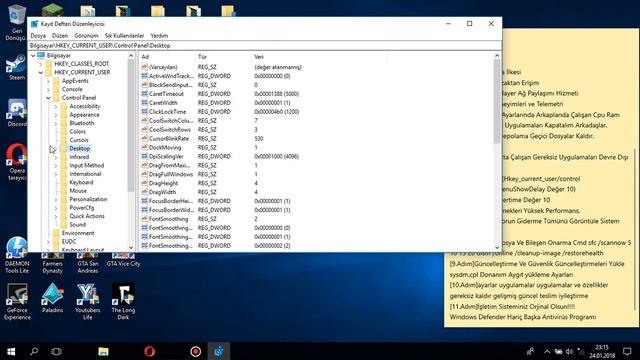Sort by the Tür column header
The width and height of the screenshot is (640, 360).
(223, 57)
